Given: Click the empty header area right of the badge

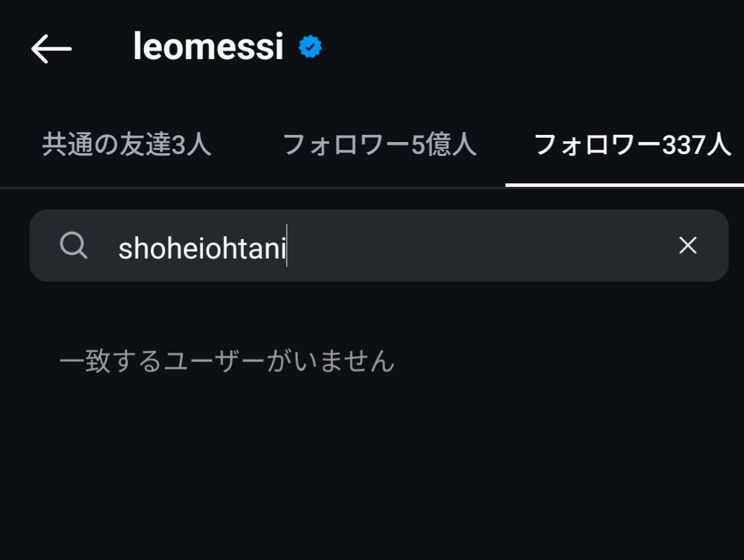Looking at the screenshot, I should pyautogui.click(x=527, y=47).
